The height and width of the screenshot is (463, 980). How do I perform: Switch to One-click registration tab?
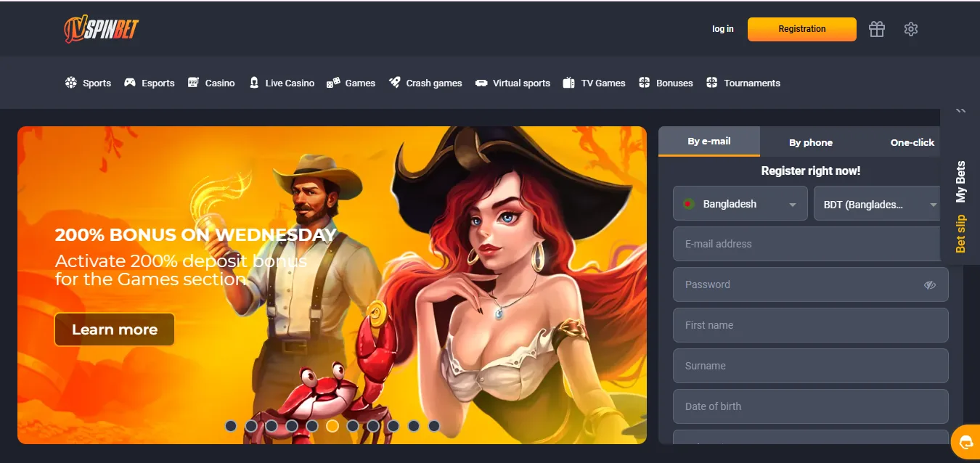(912, 142)
